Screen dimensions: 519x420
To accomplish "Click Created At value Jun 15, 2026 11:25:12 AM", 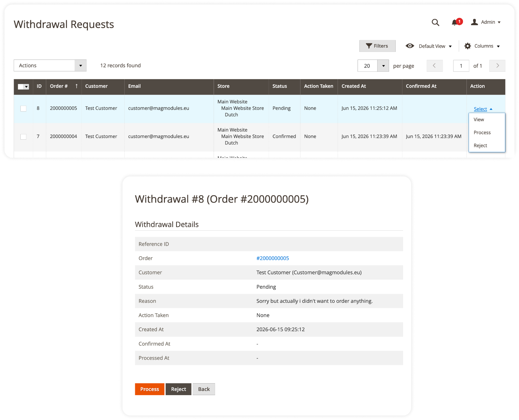I will [369, 108].
